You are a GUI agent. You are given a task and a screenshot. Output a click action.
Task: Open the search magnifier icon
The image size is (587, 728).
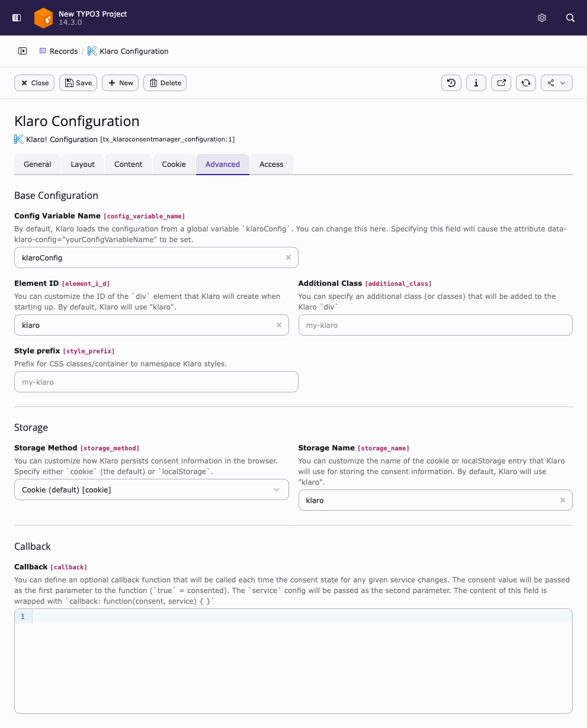point(570,18)
